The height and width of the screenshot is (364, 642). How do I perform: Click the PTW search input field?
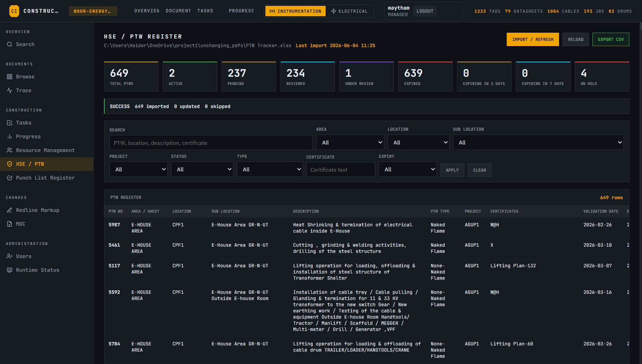[211, 143]
